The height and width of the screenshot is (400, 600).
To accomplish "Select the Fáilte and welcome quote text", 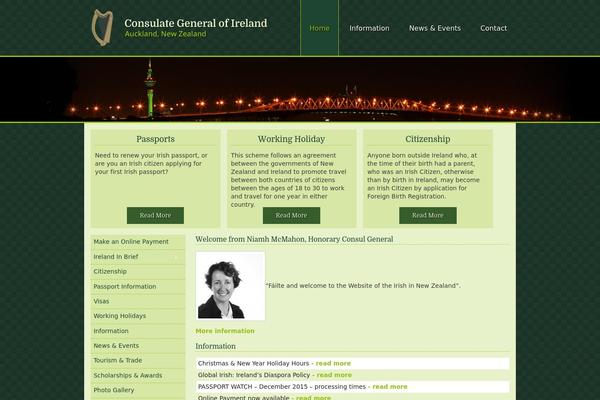I will (x=363, y=286).
